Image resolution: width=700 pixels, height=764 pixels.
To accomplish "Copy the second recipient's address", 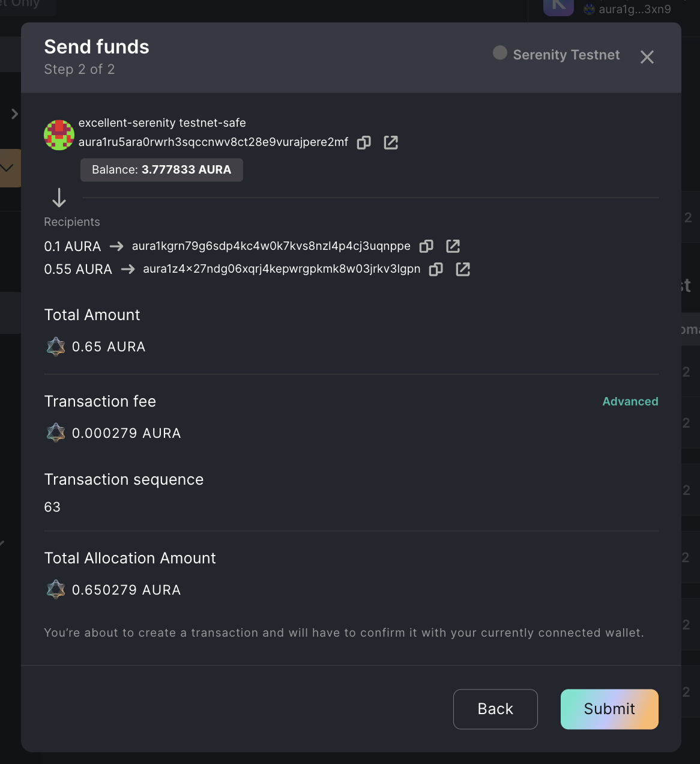I will [x=435, y=269].
